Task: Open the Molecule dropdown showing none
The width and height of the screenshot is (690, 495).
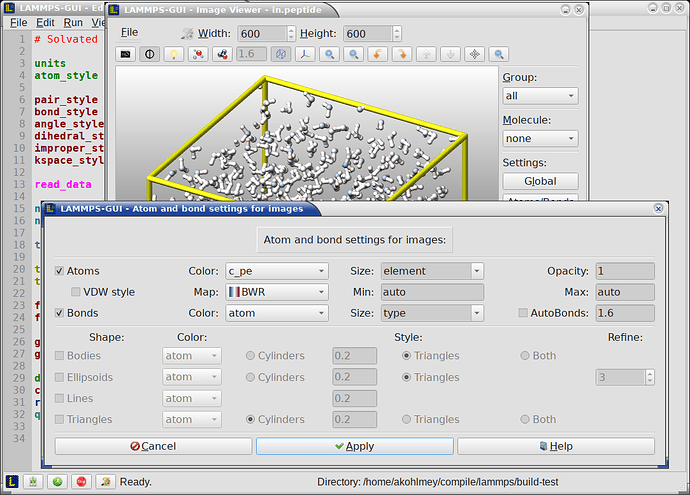Action: pos(540,139)
